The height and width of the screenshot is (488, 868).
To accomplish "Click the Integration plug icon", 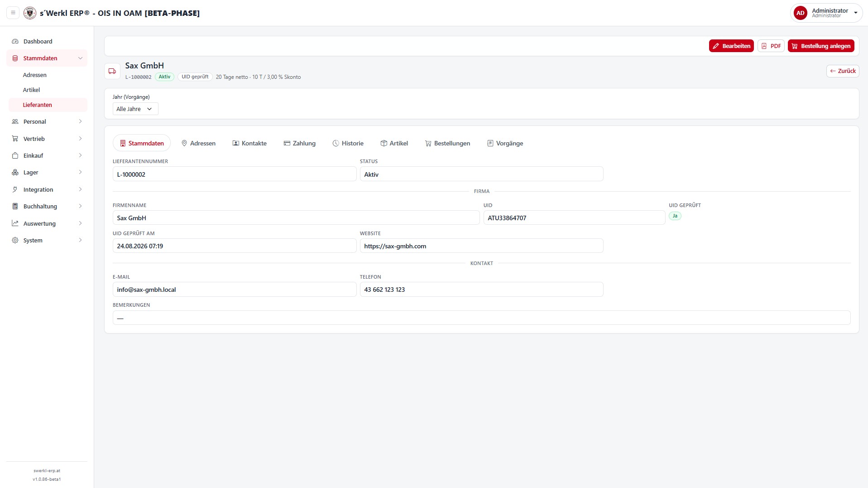I will [15, 189].
